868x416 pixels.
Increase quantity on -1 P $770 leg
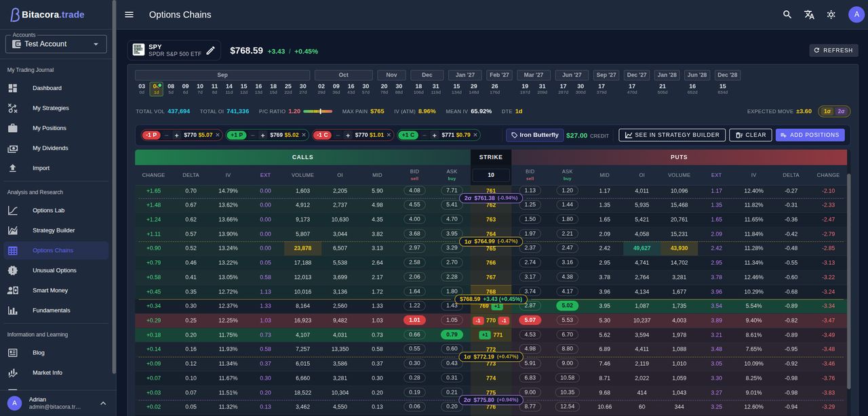click(177, 135)
